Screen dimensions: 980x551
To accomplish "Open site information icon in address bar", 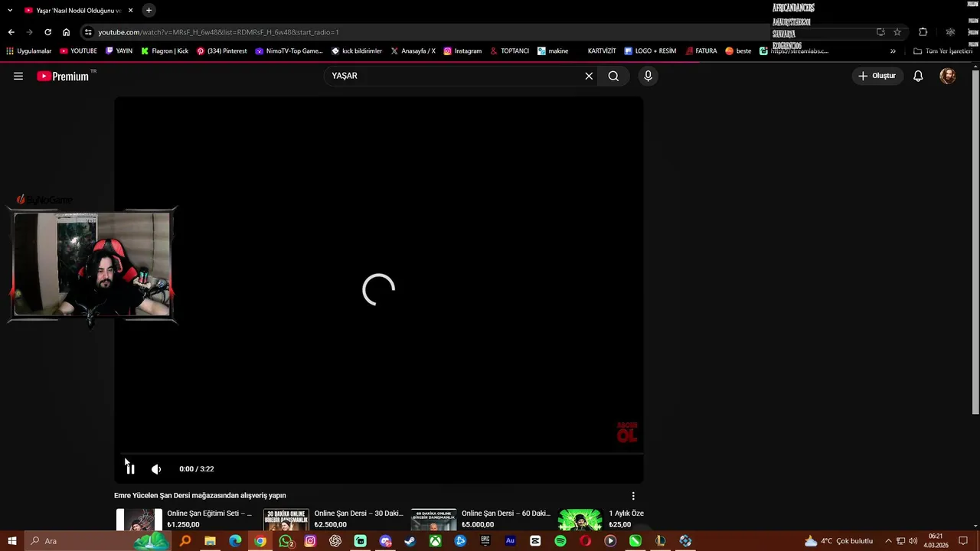I will (x=89, y=32).
